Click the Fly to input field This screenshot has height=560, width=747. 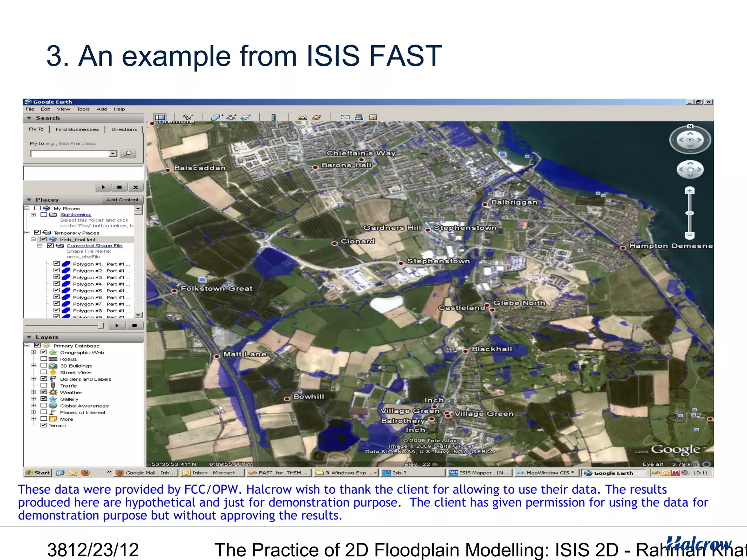pos(70,154)
